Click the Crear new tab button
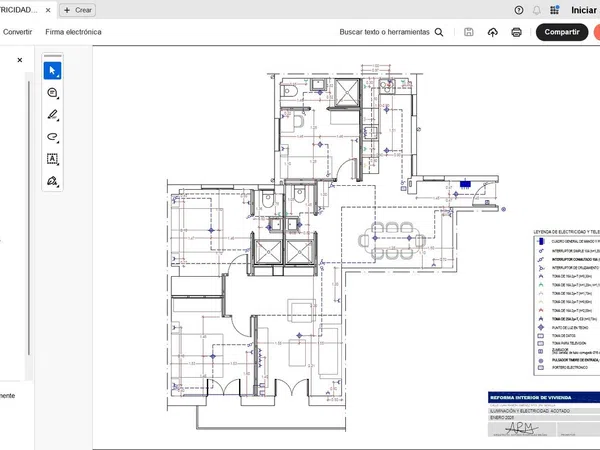The width and height of the screenshot is (600, 450). click(79, 9)
